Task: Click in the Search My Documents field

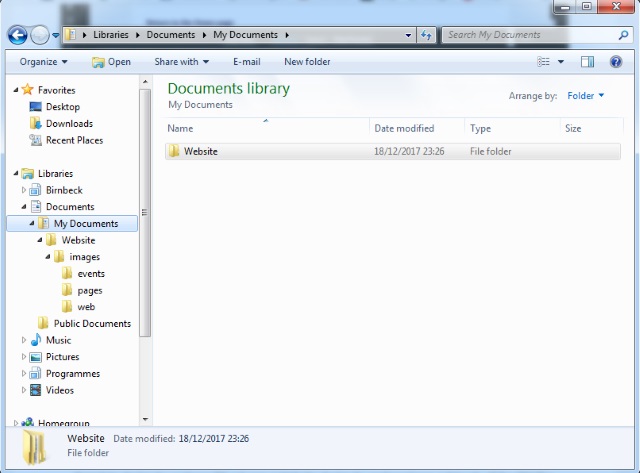Action: (525, 35)
